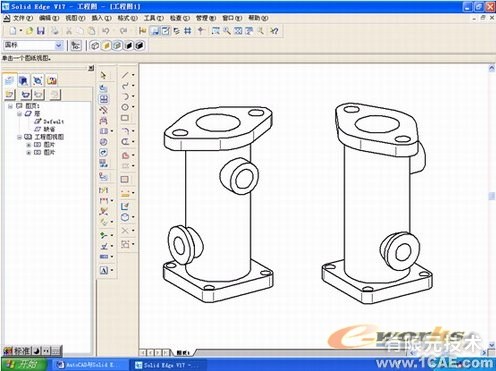The width and height of the screenshot is (496, 371).
Task: Collapse the 图页1 tree node
Action: [10, 106]
